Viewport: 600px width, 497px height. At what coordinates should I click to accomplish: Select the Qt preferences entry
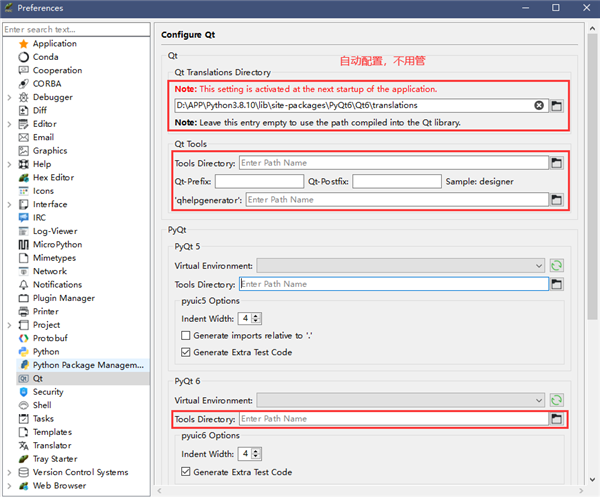point(83,378)
